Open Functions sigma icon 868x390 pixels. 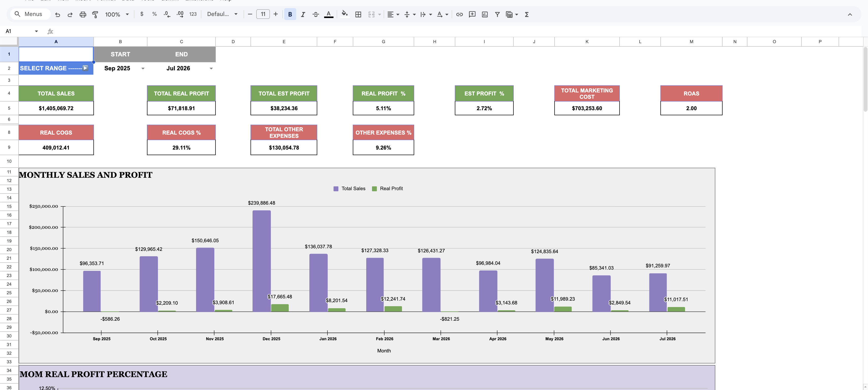tap(526, 14)
